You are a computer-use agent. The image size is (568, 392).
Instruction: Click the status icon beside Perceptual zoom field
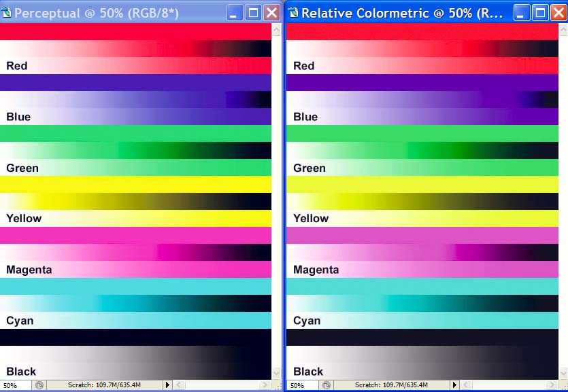39,385
